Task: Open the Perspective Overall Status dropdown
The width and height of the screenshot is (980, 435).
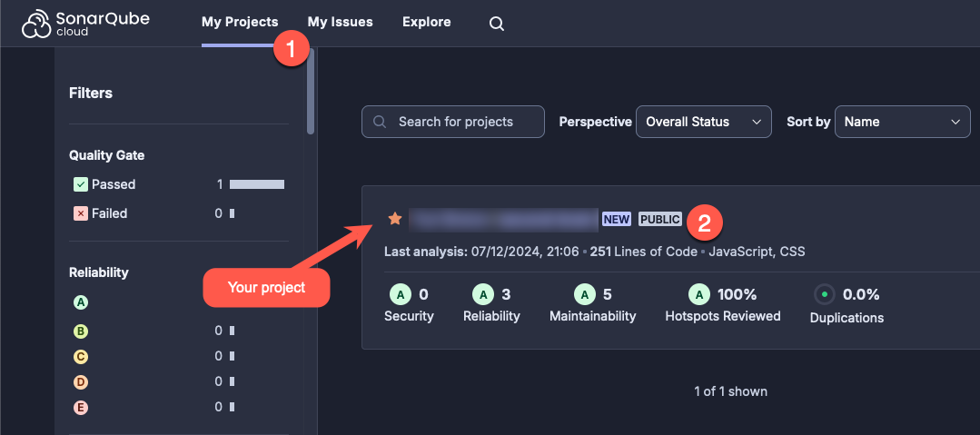Action: click(x=703, y=122)
